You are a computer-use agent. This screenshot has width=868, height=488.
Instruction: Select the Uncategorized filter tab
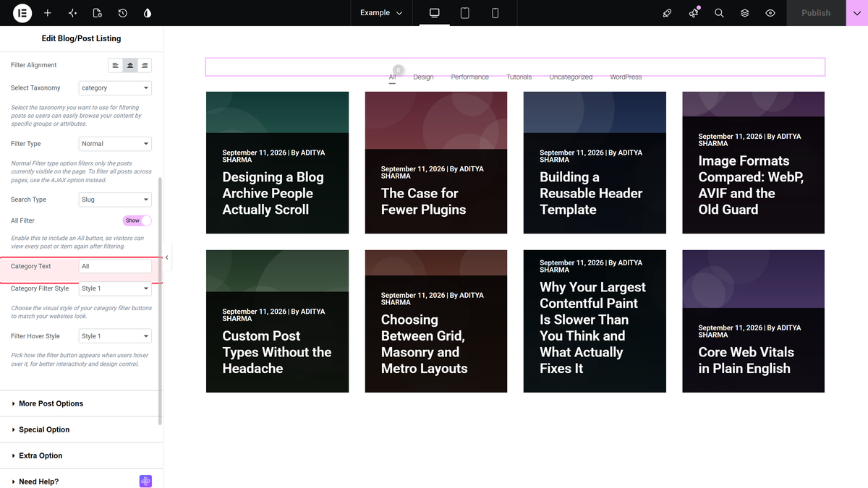tap(571, 77)
